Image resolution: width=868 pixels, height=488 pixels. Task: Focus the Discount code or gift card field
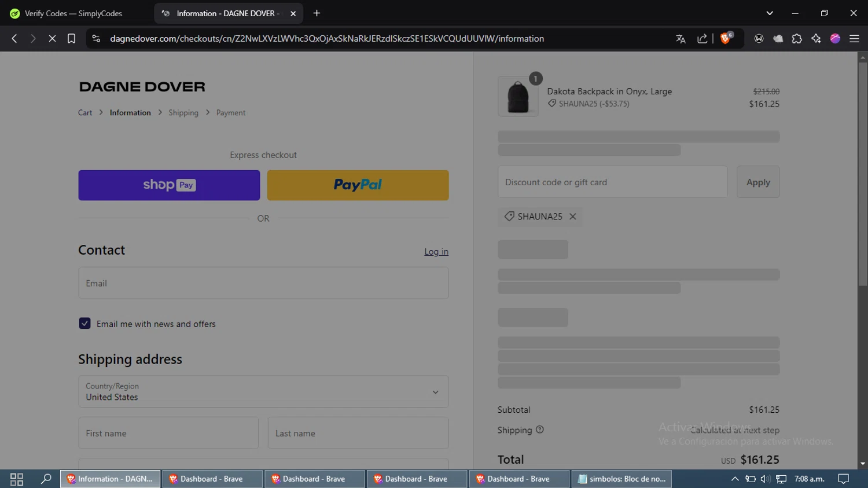[x=613, y=182]
